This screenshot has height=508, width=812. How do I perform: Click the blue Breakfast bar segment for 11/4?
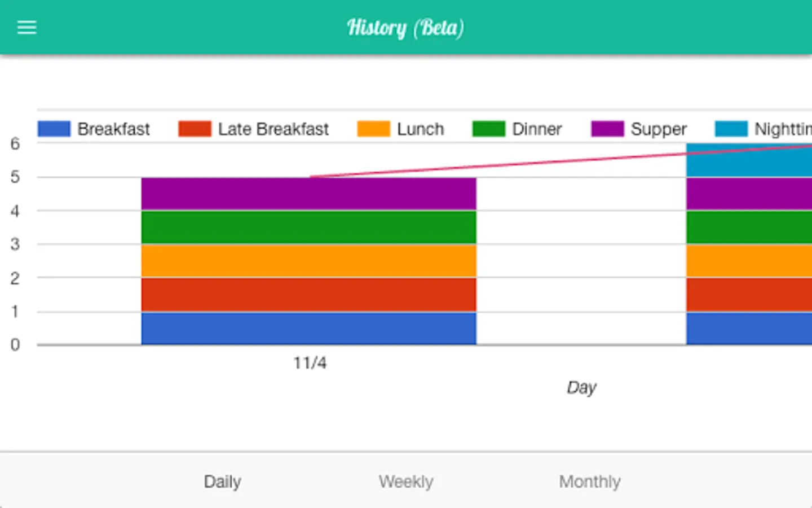click(x=308, y=328)
